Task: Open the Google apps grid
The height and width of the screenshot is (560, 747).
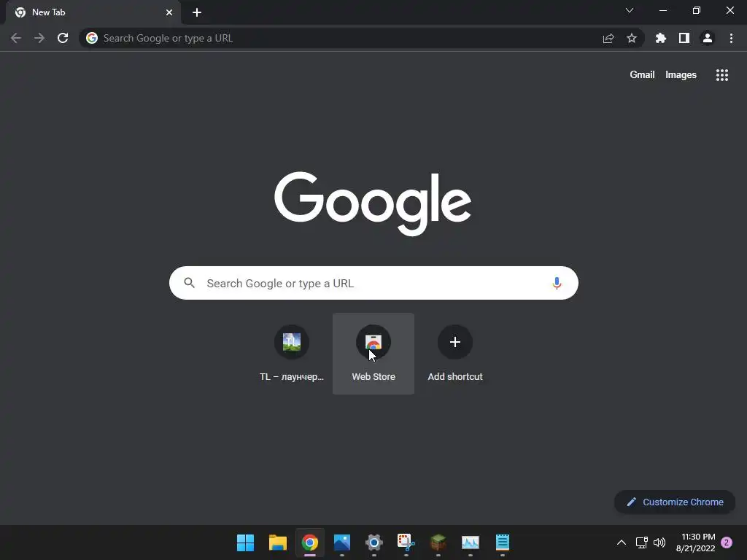Action: tap(722, 75)
